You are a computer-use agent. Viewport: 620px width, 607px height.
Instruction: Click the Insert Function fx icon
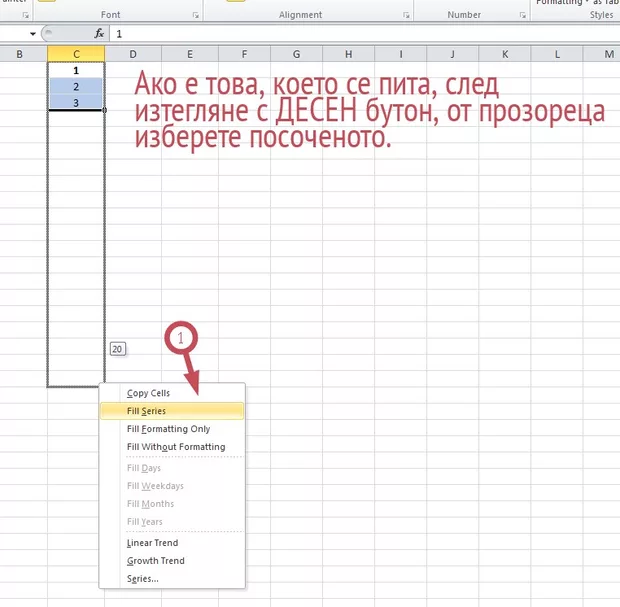[x=99, y=33]
